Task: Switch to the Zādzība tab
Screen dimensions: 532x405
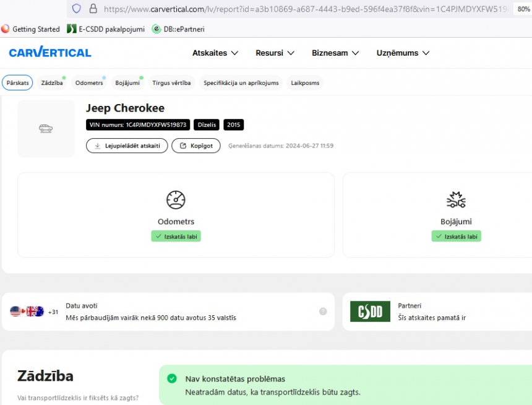Action: point(52,82)
